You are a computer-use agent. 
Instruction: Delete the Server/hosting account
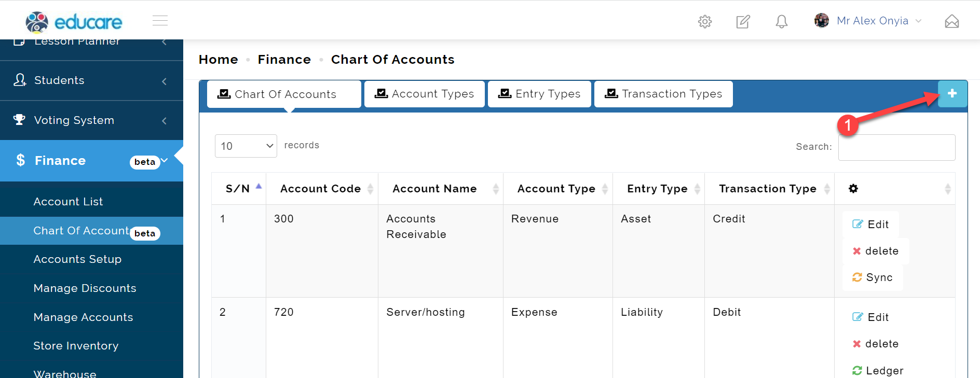pyautogui.click(x=876, y=344)
